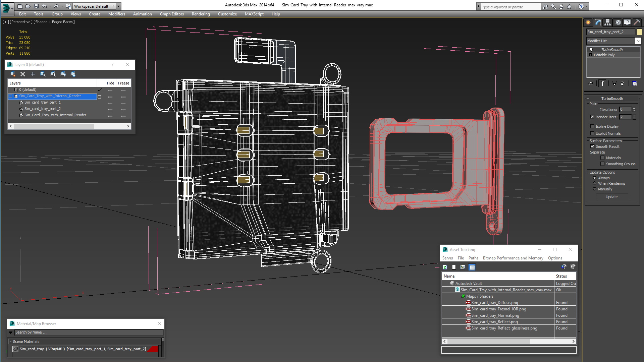This screenshot has height=362, width=644.
Task: Click the Pin Stack icon
Action: (591, 83)
